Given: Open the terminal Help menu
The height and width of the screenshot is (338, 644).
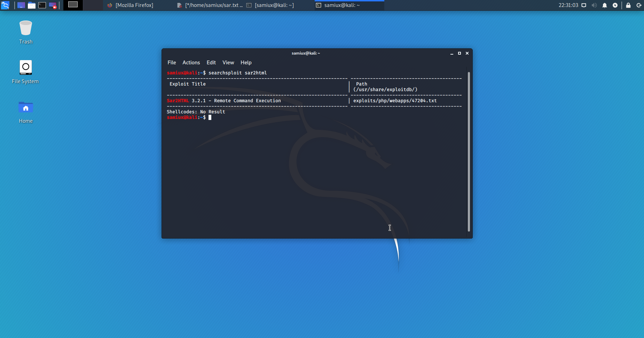Looking at the screenshot, I should [246, 63].
